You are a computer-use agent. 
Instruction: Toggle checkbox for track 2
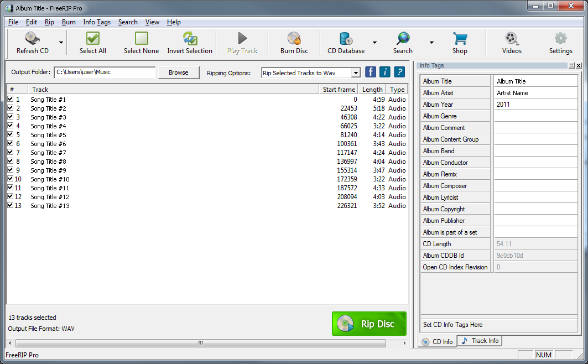coord(11,108)
